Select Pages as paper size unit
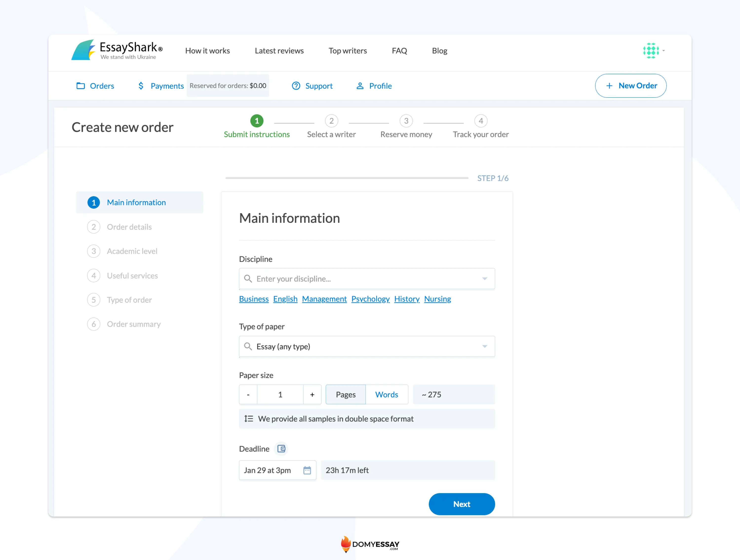This screenshot has width=740, height=560. (x=346, y=394)
